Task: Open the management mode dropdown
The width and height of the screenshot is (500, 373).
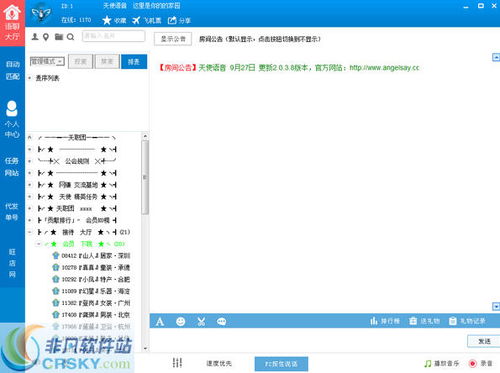Action: pyautogui.click(x=47, y=61)
